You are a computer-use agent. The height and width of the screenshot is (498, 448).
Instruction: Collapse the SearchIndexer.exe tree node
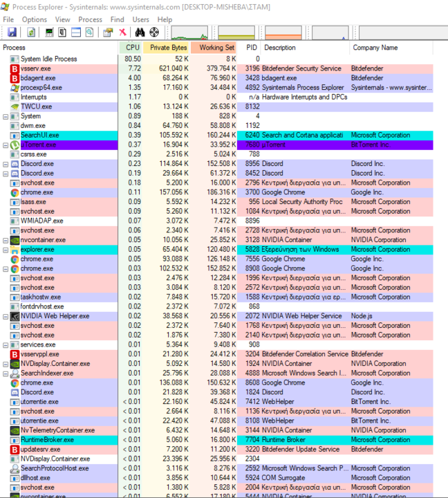[x=6, y=373]
